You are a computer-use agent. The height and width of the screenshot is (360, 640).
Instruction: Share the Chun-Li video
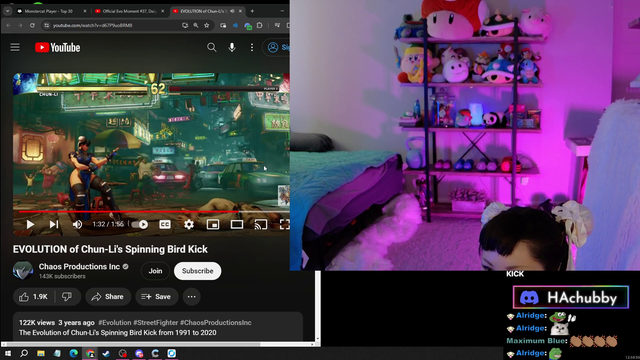pyautogui.click(x=108, y=297)
